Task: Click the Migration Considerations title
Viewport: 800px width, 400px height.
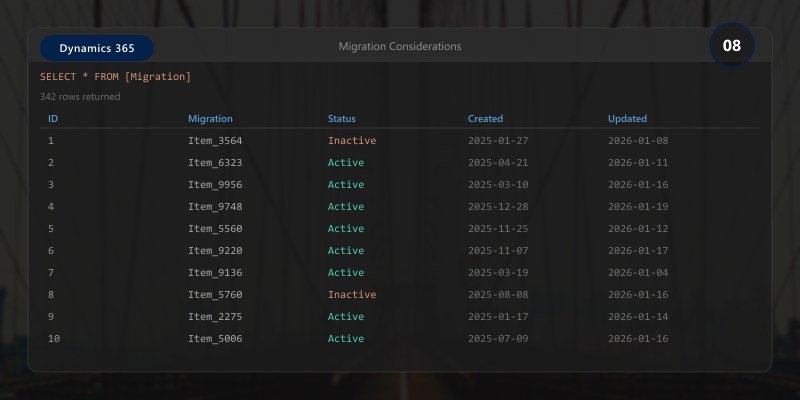Action: coord(400,46)
